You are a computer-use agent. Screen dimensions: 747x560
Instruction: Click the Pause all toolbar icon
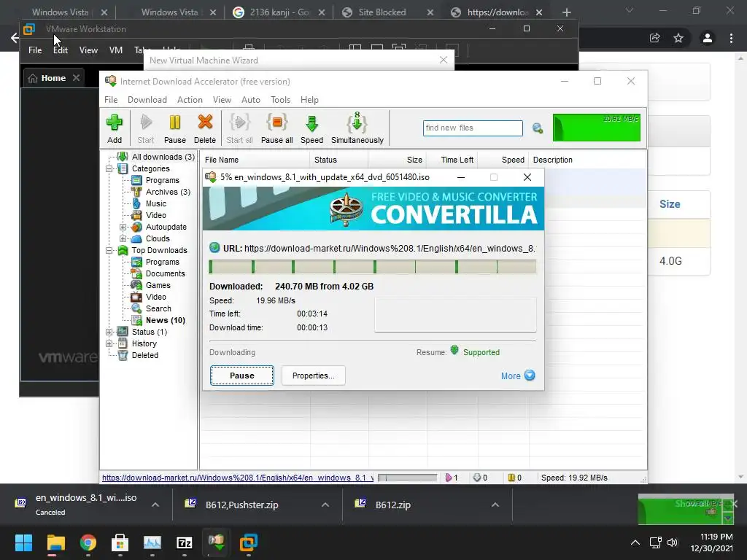coord(276,128)
